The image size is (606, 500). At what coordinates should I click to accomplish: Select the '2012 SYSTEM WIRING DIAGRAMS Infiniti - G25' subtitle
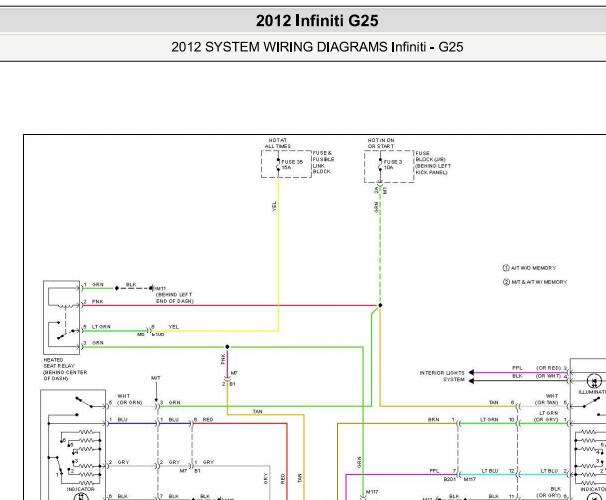point(317,47)
